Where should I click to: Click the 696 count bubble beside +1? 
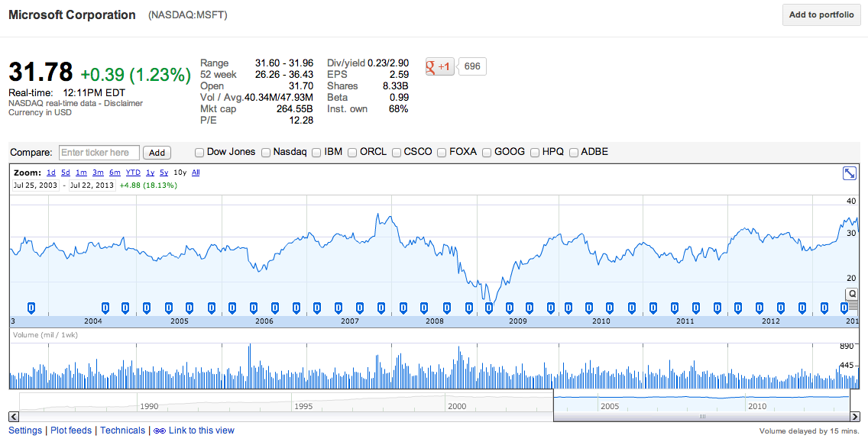pyautogui.click(x=472, y=66)
